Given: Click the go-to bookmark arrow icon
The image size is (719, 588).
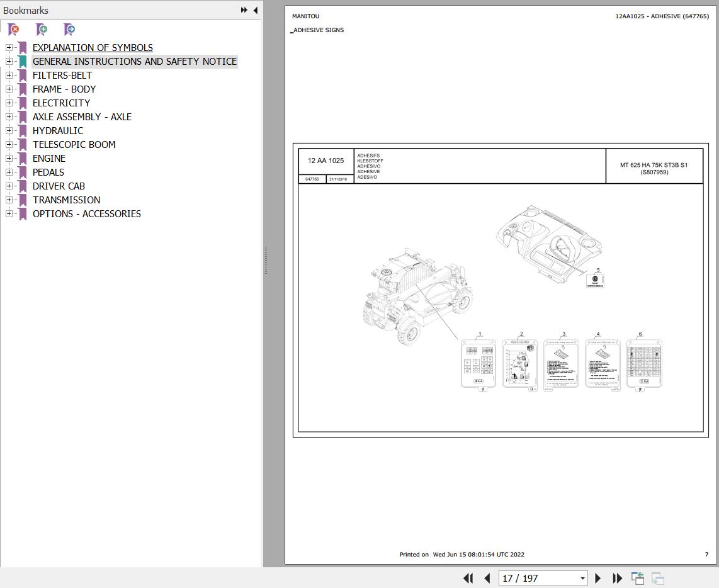Looking at the screenshot, I should [69, 30].
